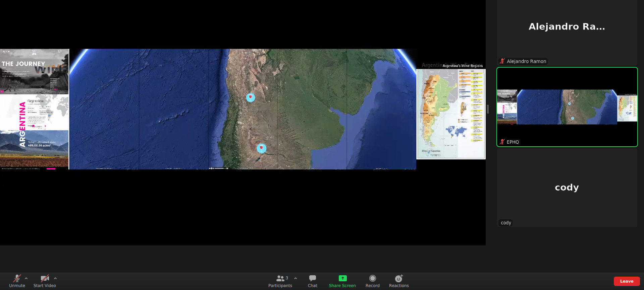Open the Chat panel

pyautogui.click(x=313, y=281)
